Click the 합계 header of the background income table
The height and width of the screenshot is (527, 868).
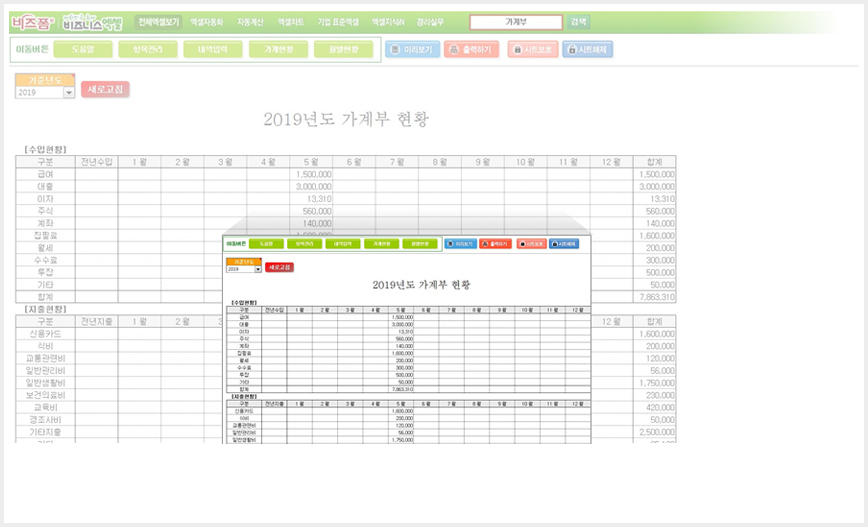click(654, 162)
